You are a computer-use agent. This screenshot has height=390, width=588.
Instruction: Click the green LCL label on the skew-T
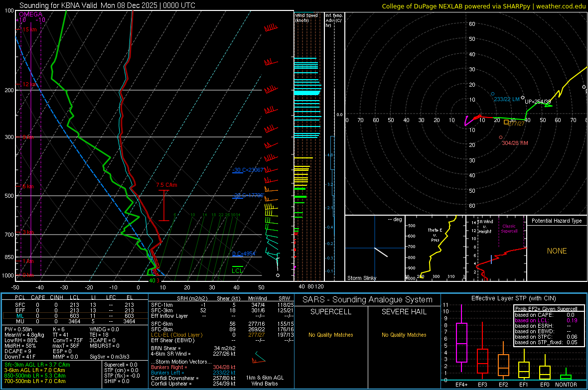point(237,271)
